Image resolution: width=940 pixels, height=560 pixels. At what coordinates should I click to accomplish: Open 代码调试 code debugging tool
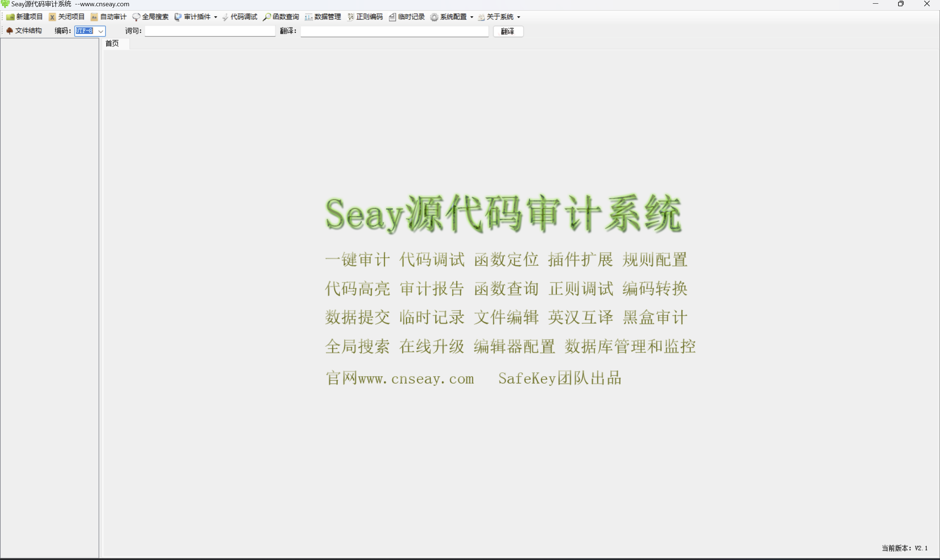(x=239, y=17)
